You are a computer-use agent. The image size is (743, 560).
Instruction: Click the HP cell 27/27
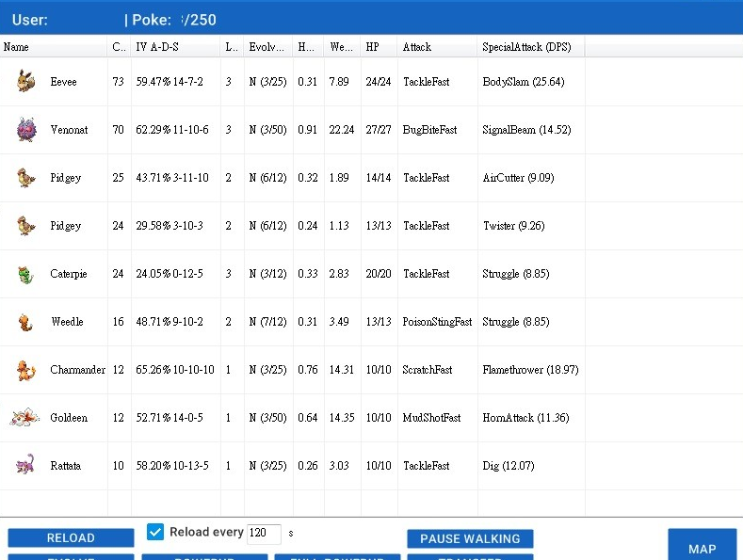379,129
